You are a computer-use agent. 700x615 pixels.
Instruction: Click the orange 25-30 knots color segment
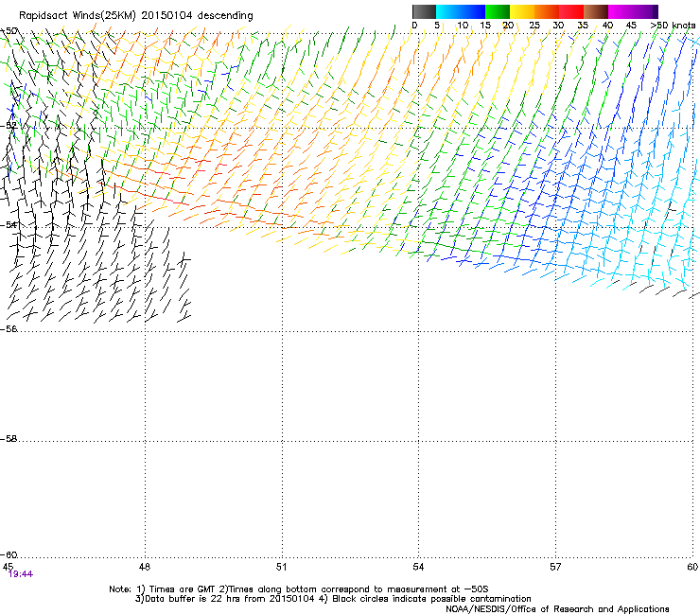point(547,11)
